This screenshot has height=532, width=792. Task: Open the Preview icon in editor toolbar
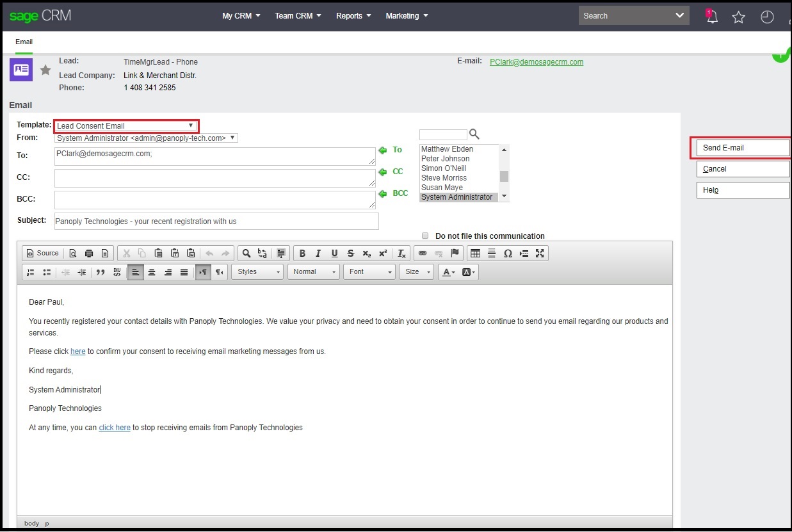(x=73, y=253)
